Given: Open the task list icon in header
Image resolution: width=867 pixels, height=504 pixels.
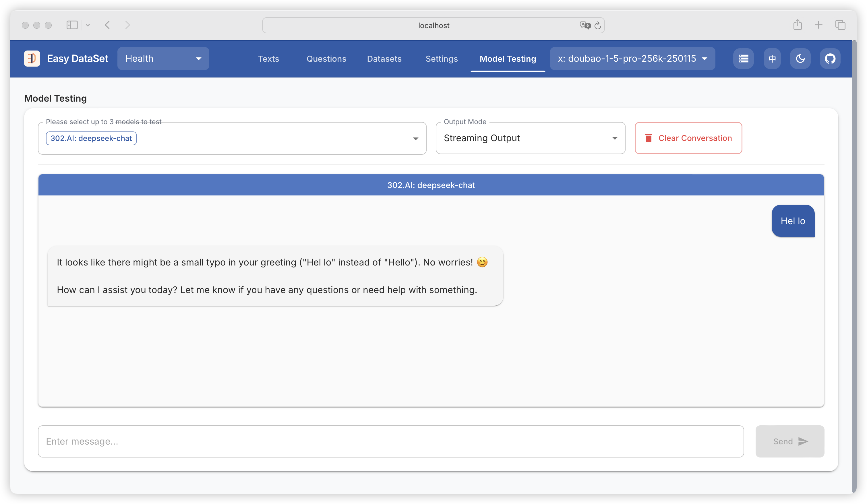Looking at the screenshot, I should tap(743, 59).
